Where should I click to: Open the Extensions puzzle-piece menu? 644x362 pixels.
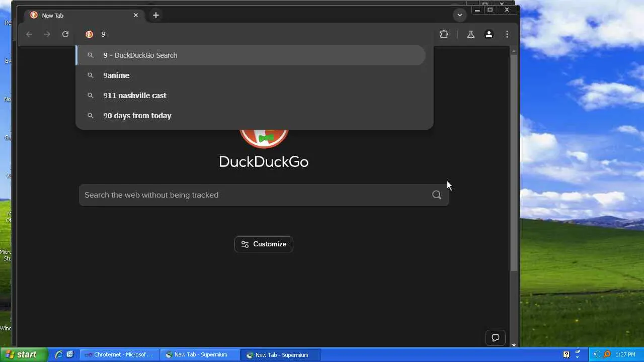(x=444, y=34)
